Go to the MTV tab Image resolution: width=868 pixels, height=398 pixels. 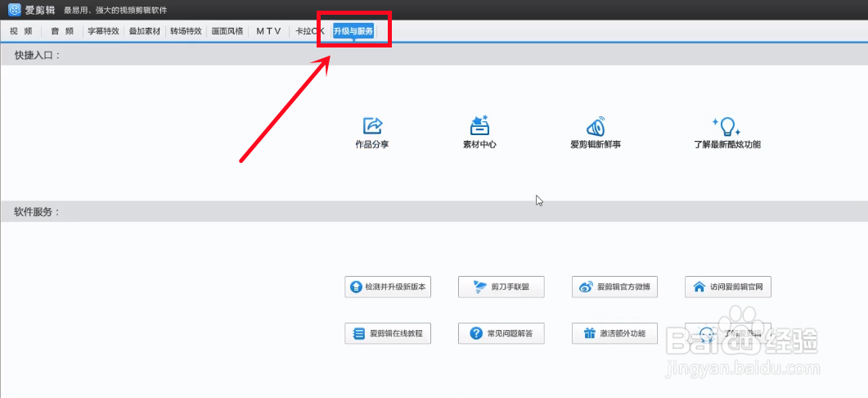coord(268,31)
